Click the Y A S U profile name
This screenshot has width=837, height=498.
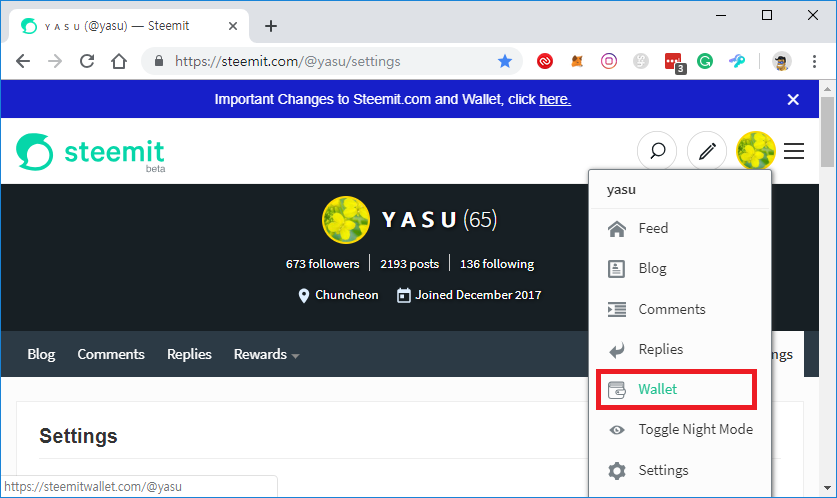[x=419, y=220]
